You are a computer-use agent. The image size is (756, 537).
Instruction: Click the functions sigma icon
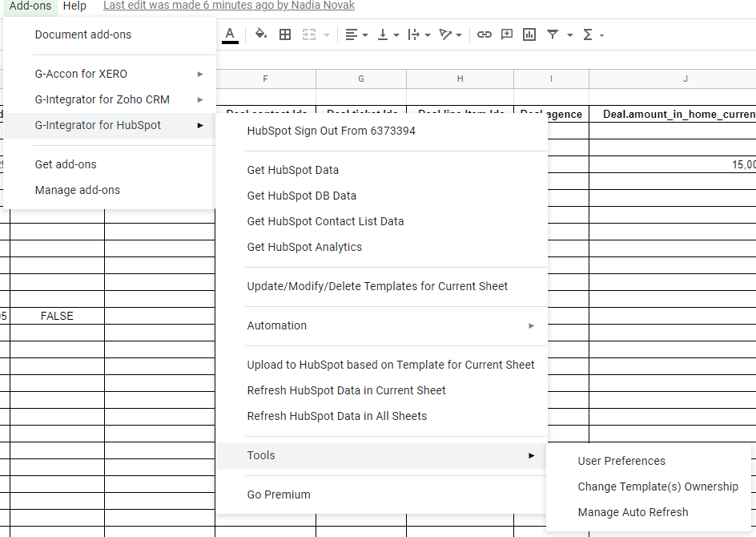coord(588,34)
